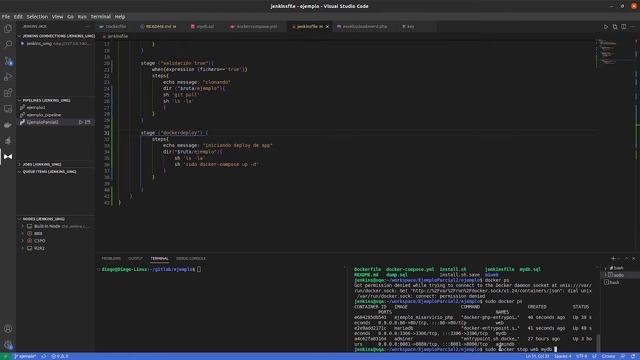Image resolution: width=640 pixels, height=360 pixels.
Task: Switch to the Dockerfile editor tab
Action: pyautogui.click(x=116, y=27)
